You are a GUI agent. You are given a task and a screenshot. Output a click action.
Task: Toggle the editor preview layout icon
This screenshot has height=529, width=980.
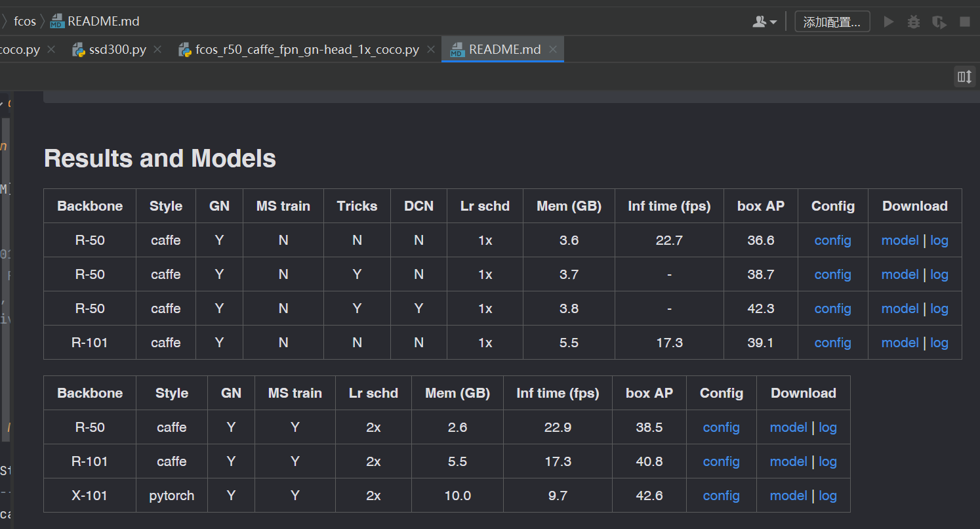964,77
